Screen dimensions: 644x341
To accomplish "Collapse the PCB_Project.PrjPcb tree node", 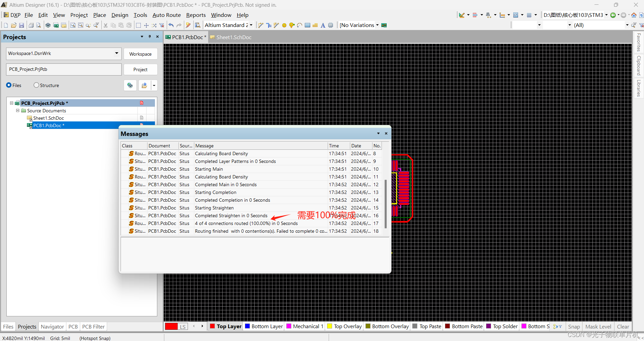I will pyautogui.click(x=11, y=103).
